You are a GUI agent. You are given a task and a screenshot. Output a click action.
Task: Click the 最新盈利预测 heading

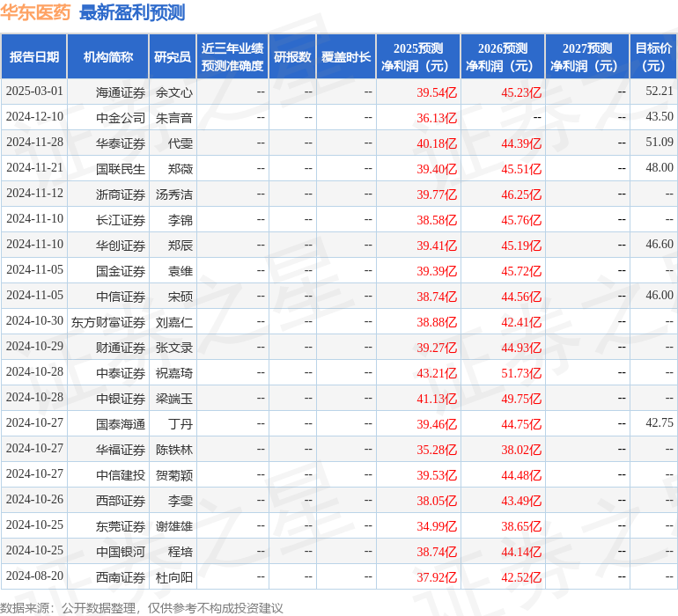coord(132,12)
